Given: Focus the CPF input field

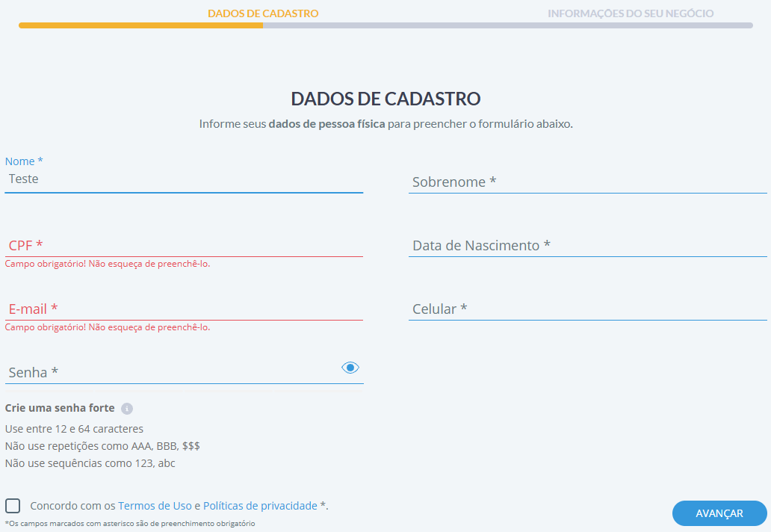Looking at the screenshot, I should [183, 246].
